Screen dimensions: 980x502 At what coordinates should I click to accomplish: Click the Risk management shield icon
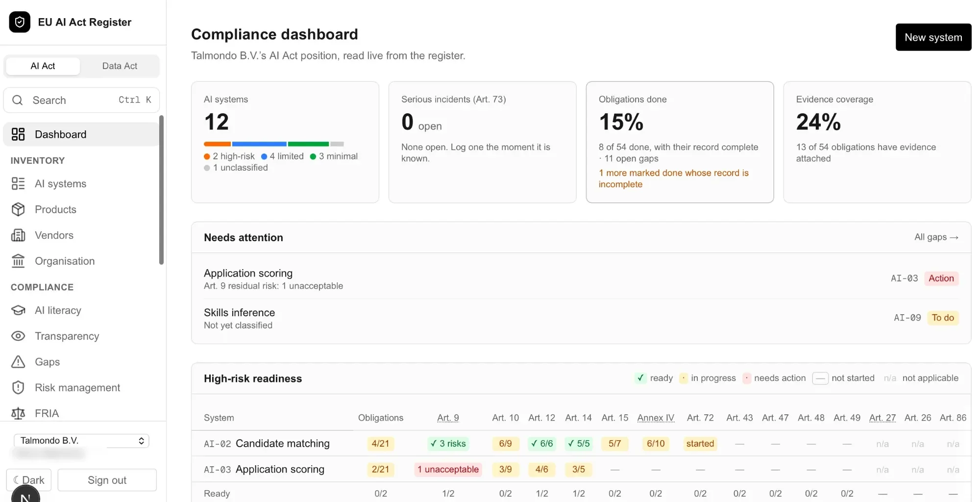click(x=18, y=388)
